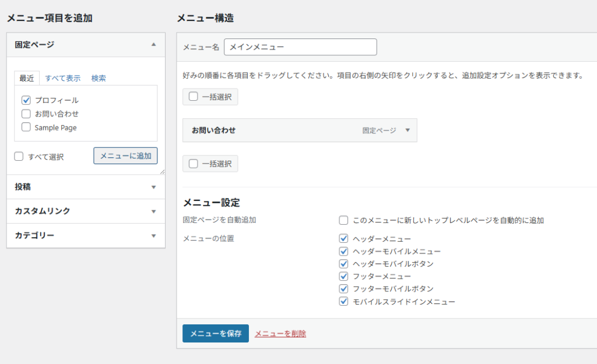Click in the メニュー名 text field
This screenshot has height=364, width=597.
300,47
